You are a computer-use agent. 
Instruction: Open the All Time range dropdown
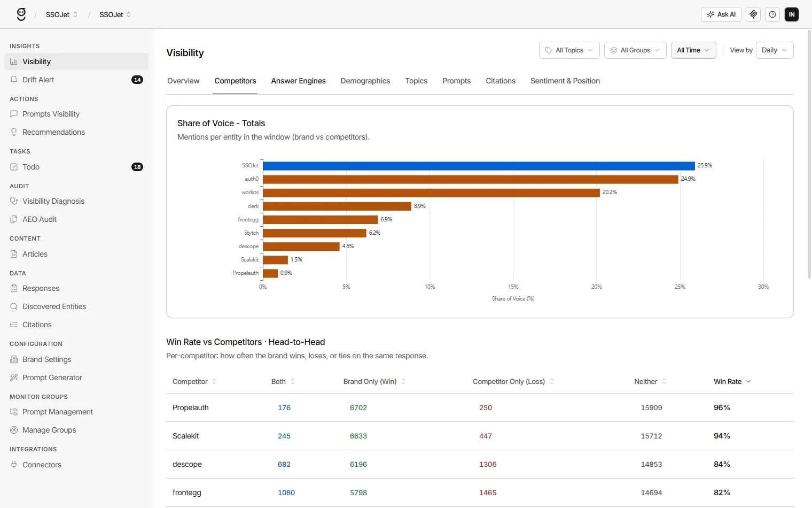(693, 50)
